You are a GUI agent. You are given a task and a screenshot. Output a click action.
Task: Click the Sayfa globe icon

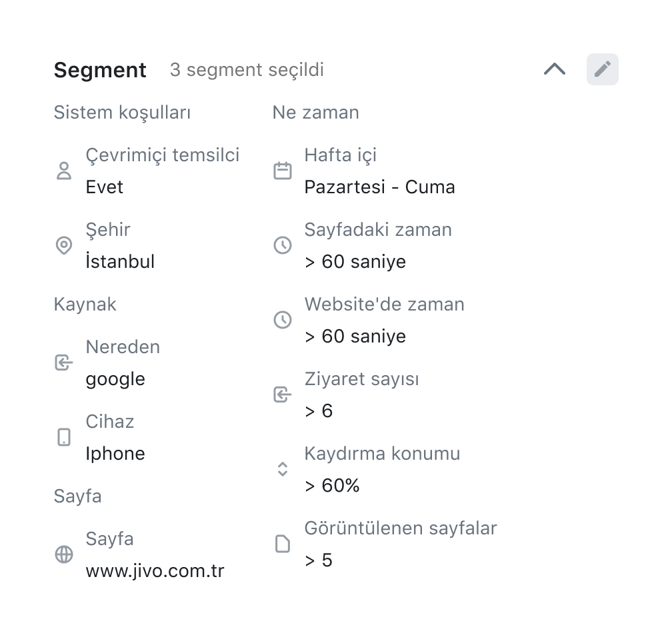(x=64, y=554)
